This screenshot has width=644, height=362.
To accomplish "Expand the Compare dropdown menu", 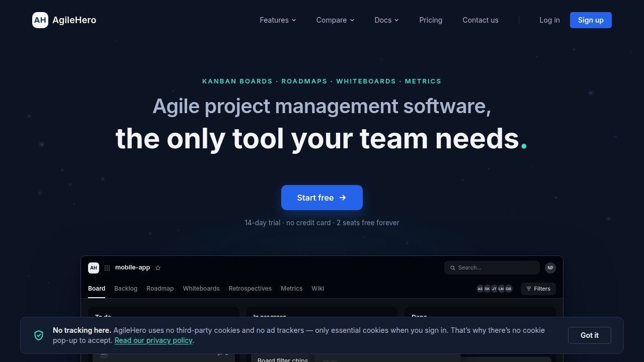I will tap(335, 20).
